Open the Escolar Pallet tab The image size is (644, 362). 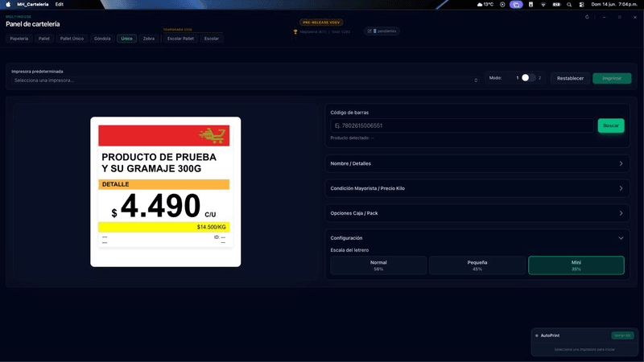coord(180,39)
